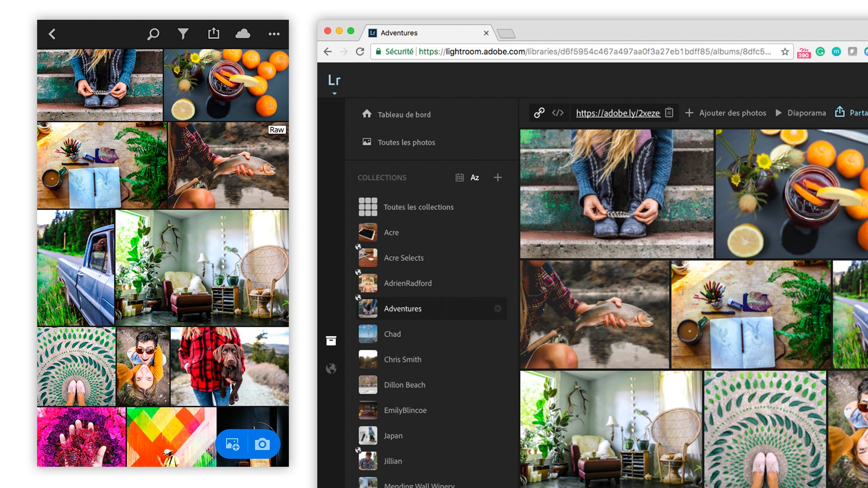Open the Adventures collection settings gear
The width and height of the screenshot is (868, 488).
(498, 309)
